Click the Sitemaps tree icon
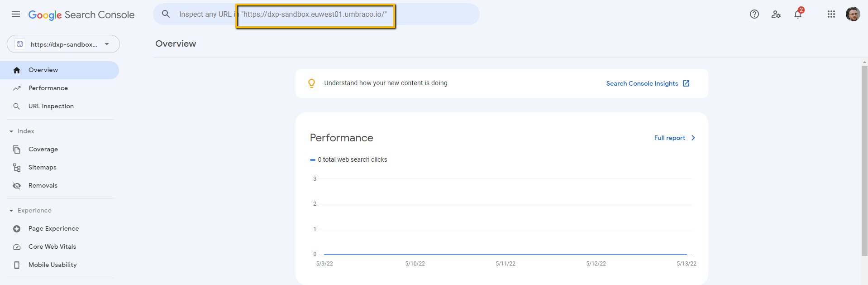The width and height of the screenshot is (868, 285). (x=17, y=168)
